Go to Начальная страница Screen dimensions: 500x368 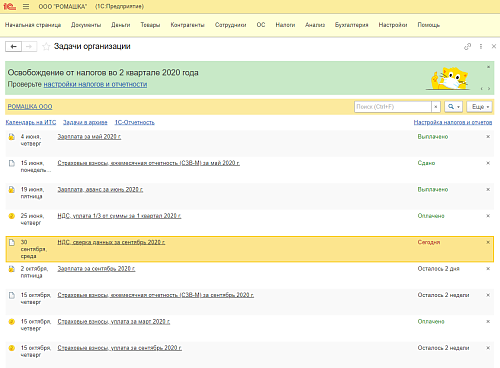click(33, 25)
